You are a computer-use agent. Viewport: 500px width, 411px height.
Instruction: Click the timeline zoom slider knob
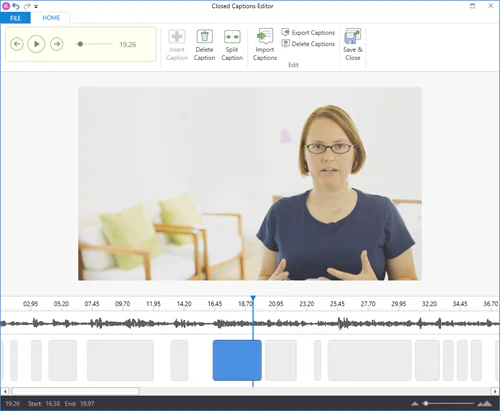click(x=426, y=403)
